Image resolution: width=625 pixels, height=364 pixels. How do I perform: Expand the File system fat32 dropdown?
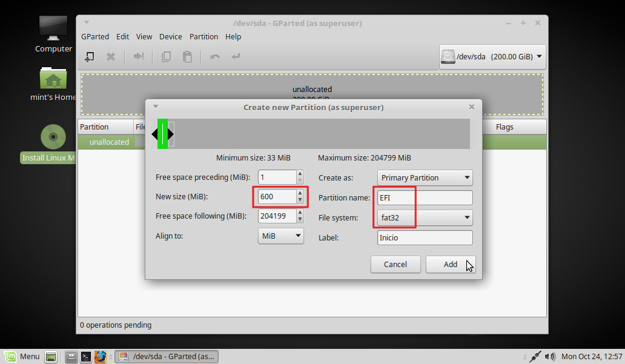tap(425, 217)
